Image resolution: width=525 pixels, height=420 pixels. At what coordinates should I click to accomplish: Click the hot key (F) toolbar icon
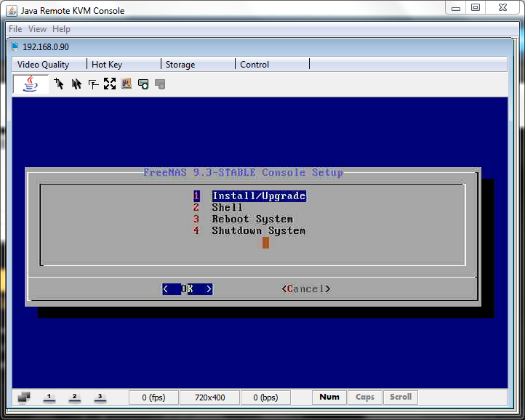click(93, 84)
